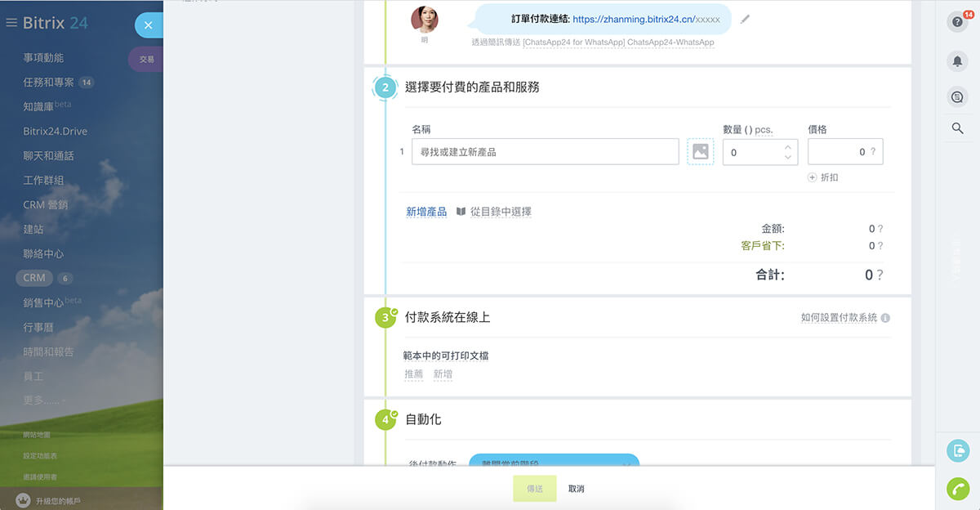
Task: Click the 傳送 send button
Action: tap(535, 489)
